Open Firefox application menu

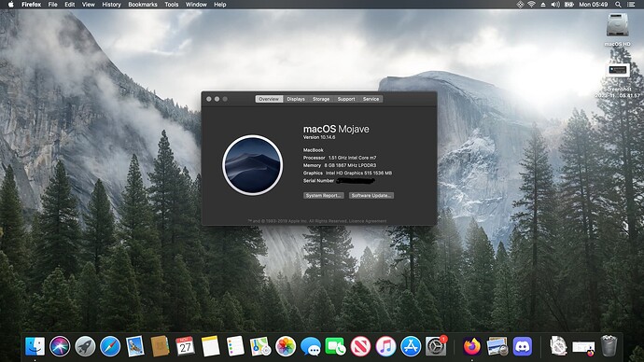tap(31, 5)
